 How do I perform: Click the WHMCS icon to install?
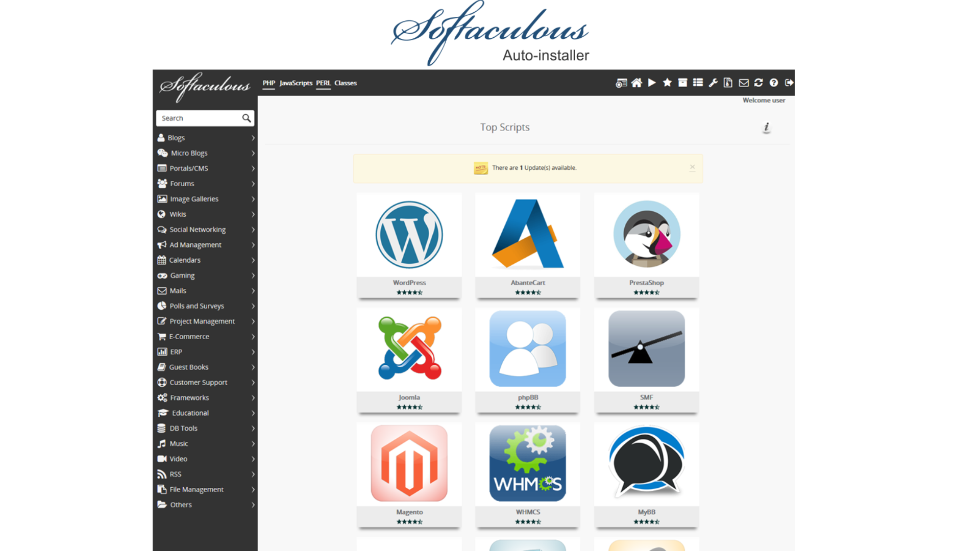(x=527, y=464)
